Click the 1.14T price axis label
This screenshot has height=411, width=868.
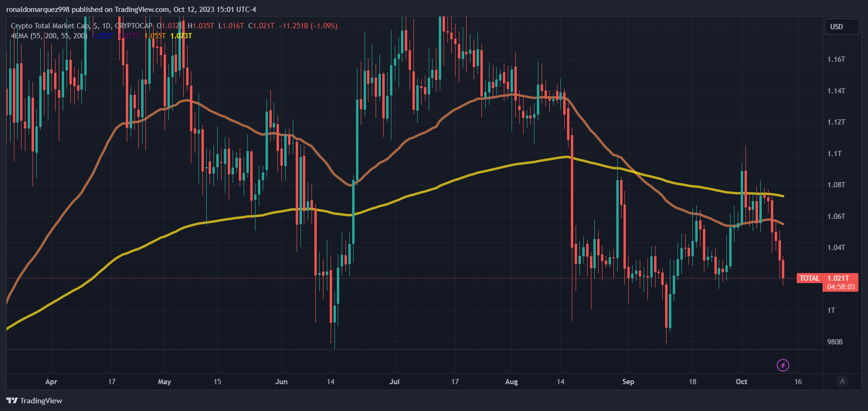coord(836,91)
